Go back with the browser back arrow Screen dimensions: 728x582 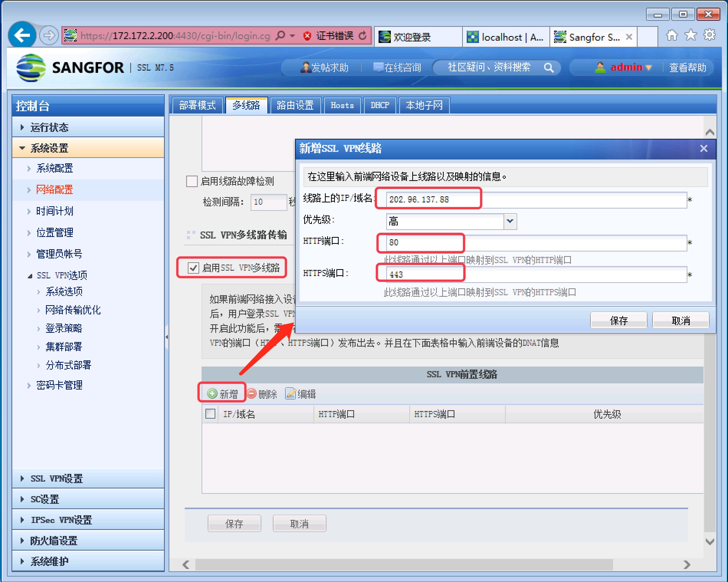[x=22, y=36]
